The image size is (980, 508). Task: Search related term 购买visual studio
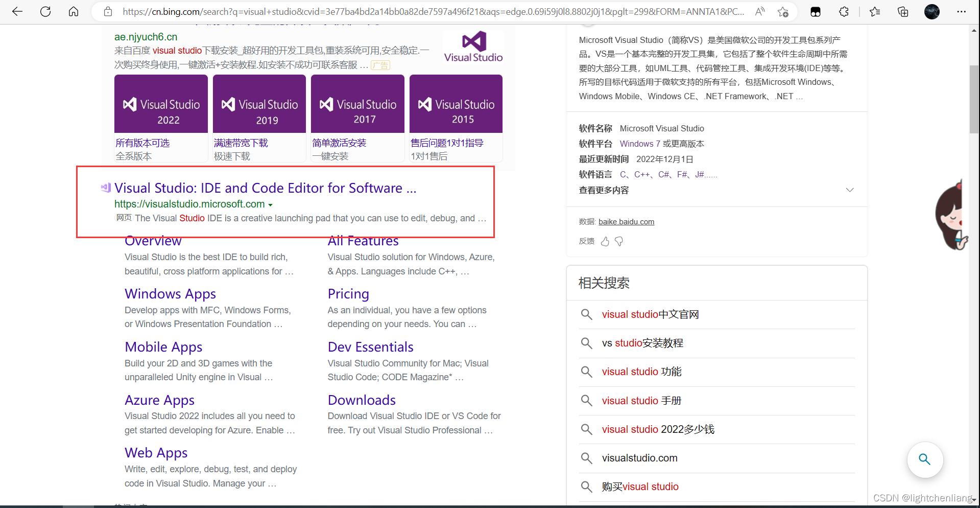pyautogui.click(x=640, y=487)
